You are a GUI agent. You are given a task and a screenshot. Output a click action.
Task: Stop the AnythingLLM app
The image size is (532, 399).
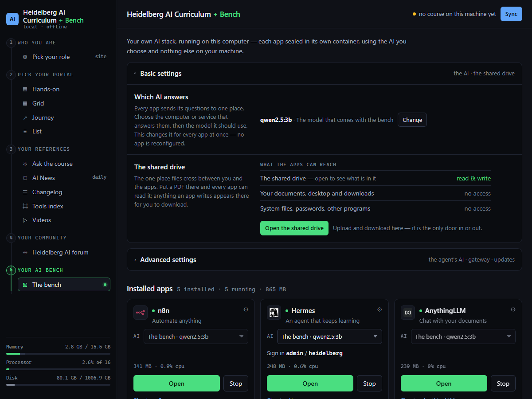[503, 383]
